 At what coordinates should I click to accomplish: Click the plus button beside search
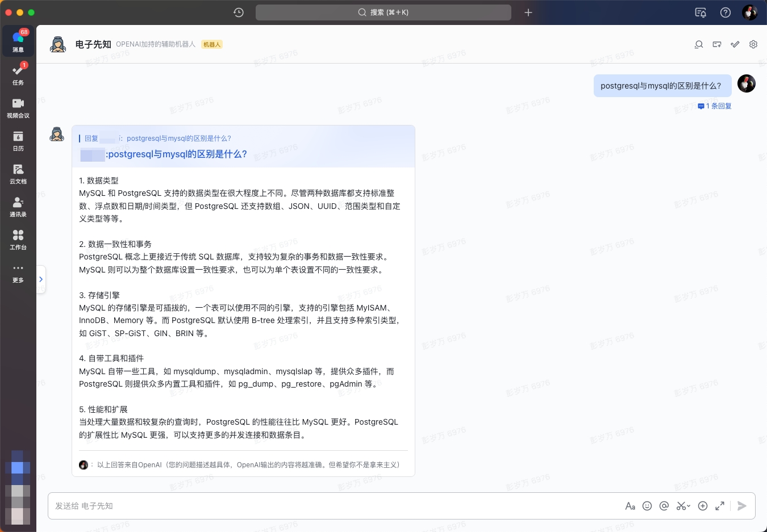click(528, 12)
